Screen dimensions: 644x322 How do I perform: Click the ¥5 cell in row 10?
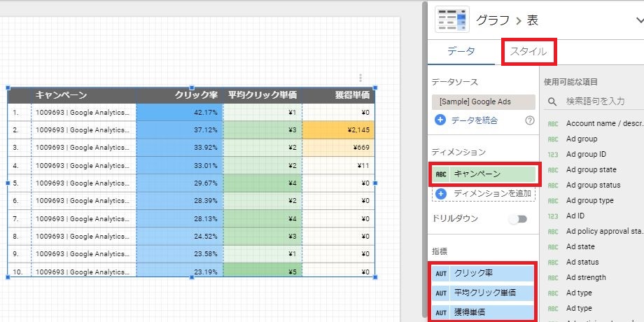pyautogui.click(x=263, y=272)
